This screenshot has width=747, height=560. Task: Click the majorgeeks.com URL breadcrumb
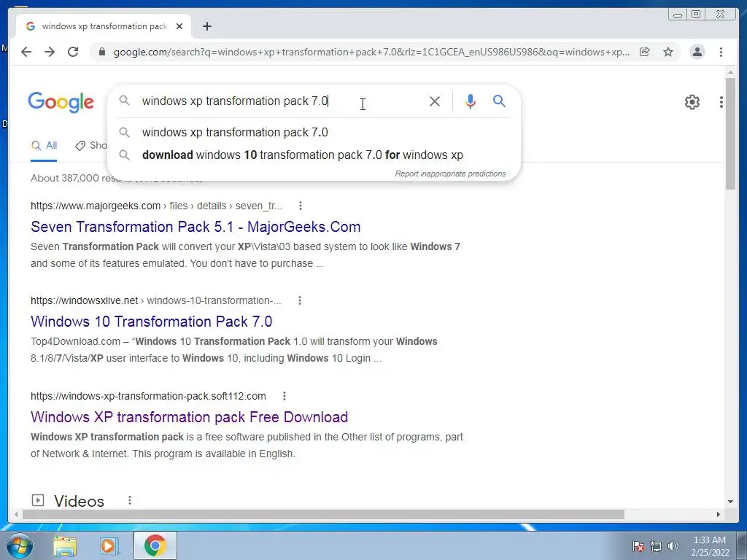[156, 206]
